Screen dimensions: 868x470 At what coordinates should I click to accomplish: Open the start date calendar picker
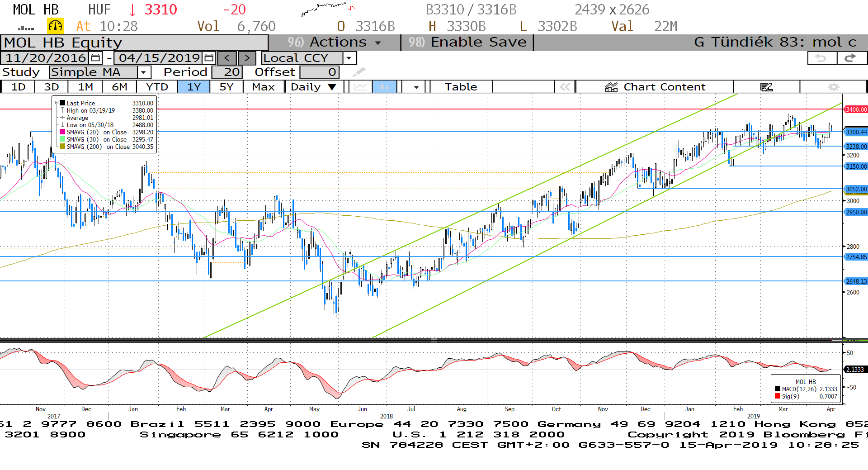point(95,58)
